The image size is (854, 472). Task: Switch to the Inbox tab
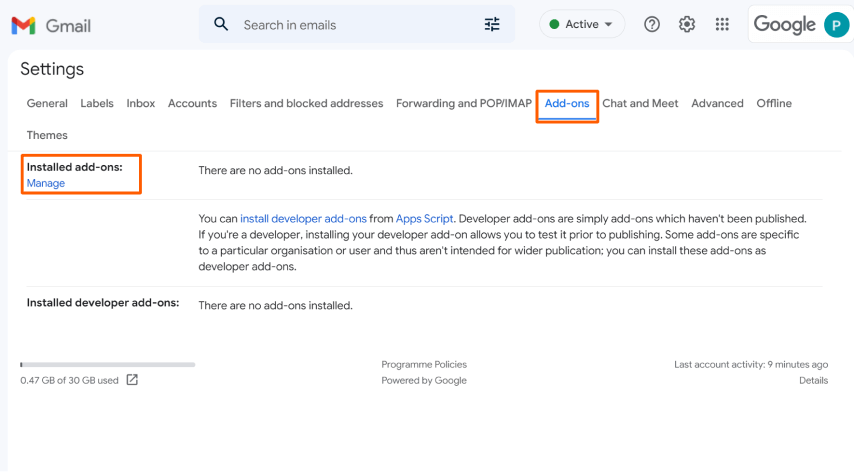coord(141,103)
